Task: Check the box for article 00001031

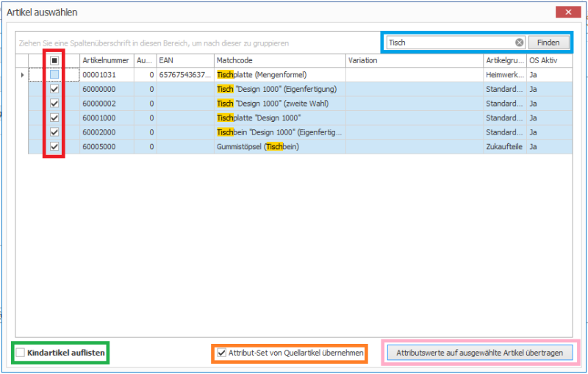Action: [x=54, y=75]
